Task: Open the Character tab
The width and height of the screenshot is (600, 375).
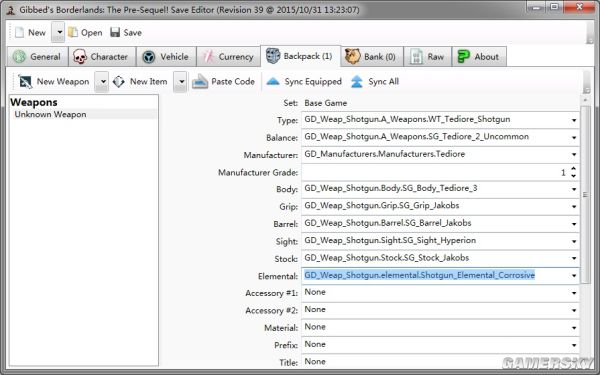Action: tap(102, 57)
